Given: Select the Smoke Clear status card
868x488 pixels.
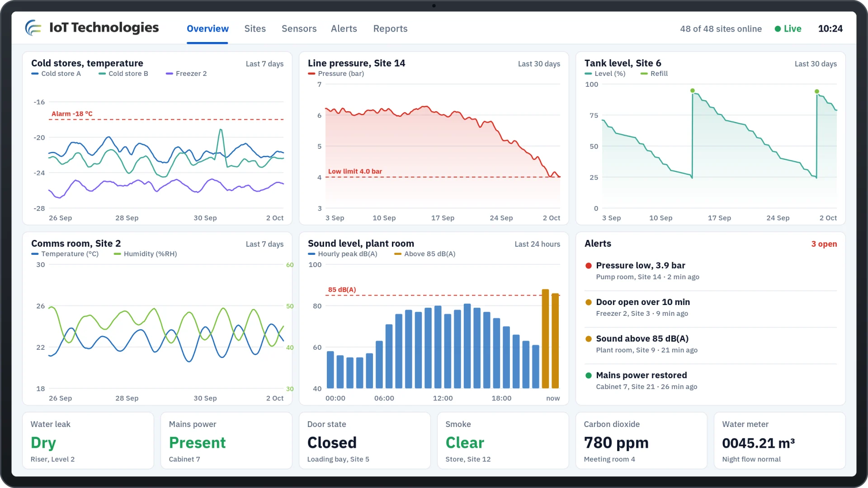Looking at the screenshot, I should pyautogui.click(x=503, y=441).
